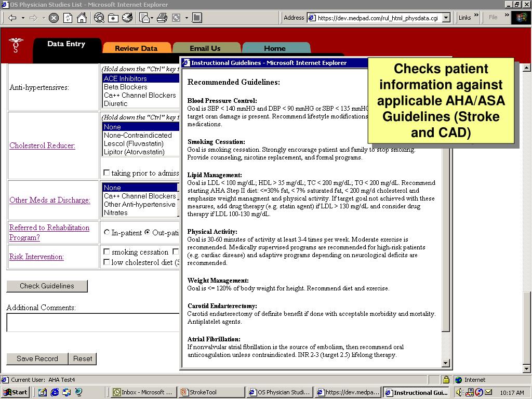Click the first quick launch icon beside Start

point(43,392)
